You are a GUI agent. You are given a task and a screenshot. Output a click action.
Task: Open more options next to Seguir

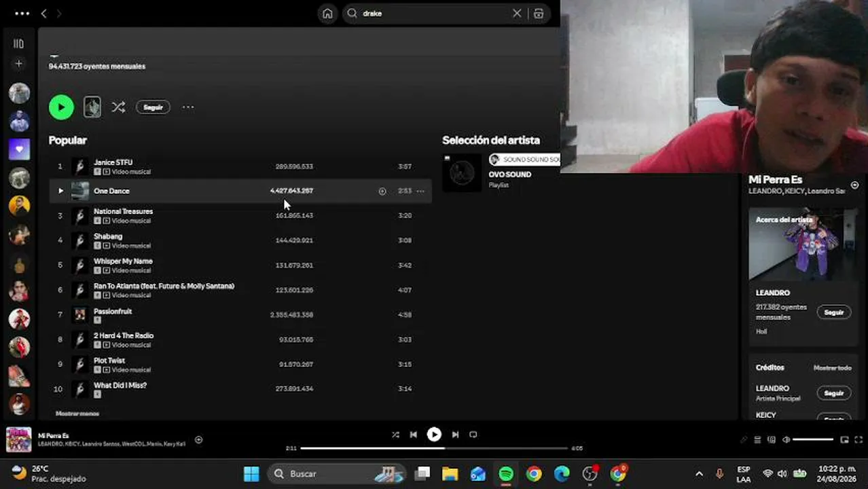[x=188, y=107]
